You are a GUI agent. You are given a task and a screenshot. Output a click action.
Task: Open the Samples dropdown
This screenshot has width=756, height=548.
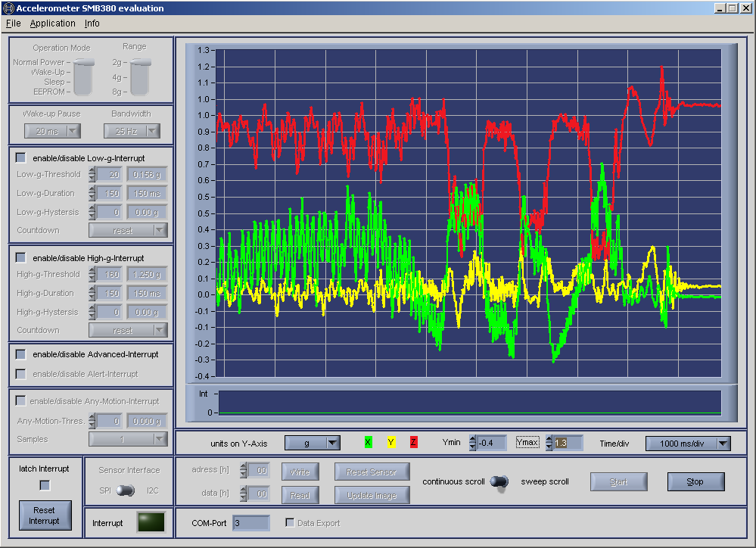128,439
